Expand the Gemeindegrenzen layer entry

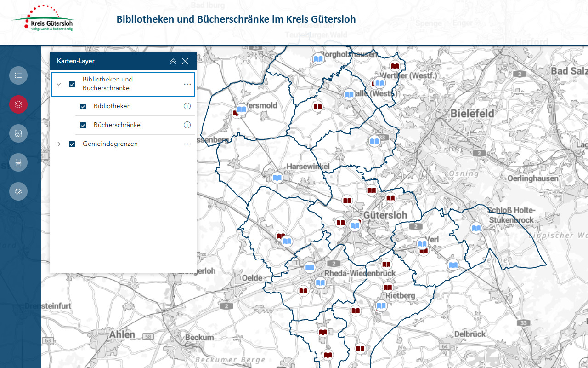[59, 144]
